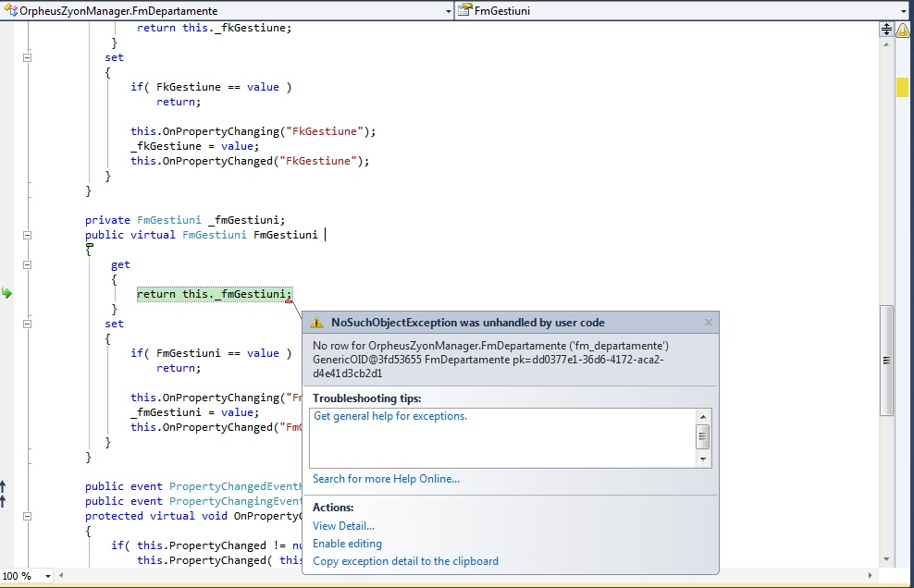The image size is (914, 588).
Task: Click the View Detail... action link
Action: [343, 526]
